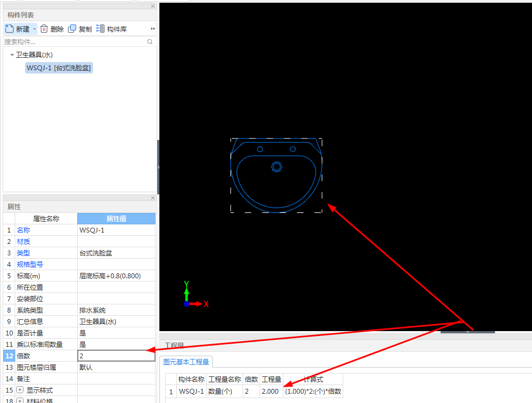Click the 属性名称 column header

tap(46, 219)
